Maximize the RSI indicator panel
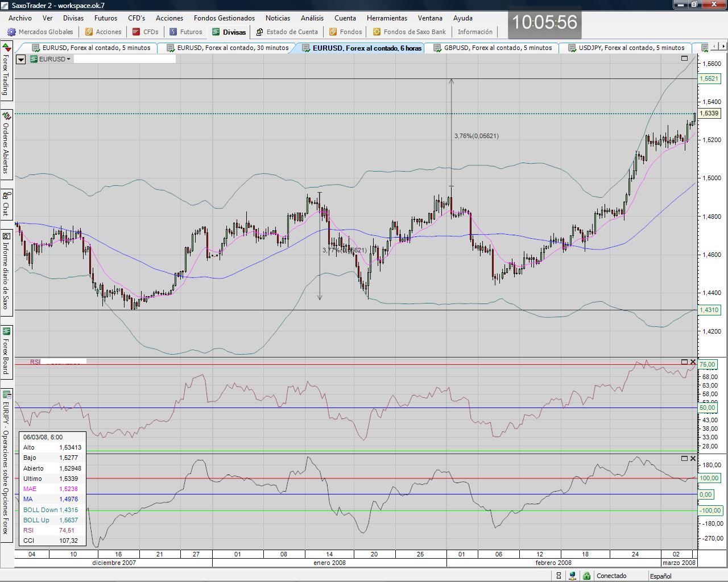 (684, 362)
